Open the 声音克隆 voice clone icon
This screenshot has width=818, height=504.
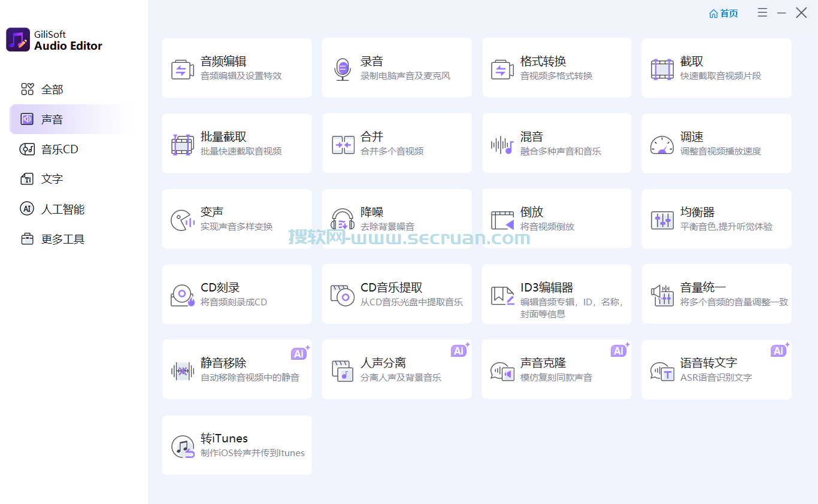click(502, 371)
